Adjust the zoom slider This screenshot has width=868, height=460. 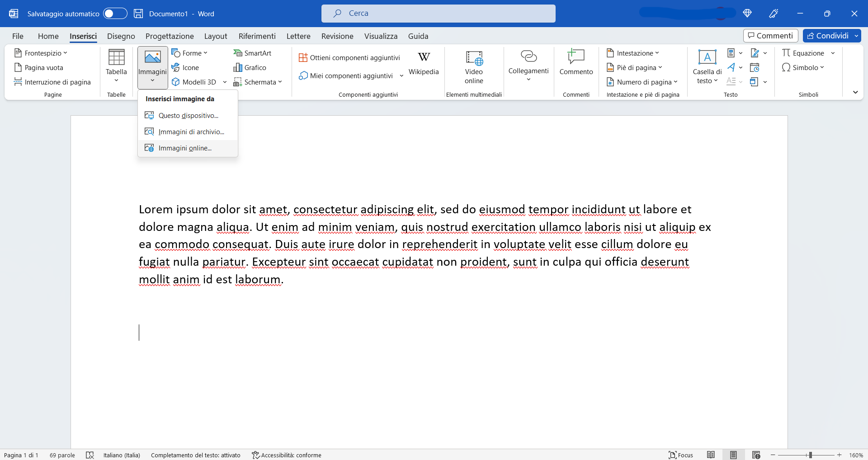click(x=811, y=455)
